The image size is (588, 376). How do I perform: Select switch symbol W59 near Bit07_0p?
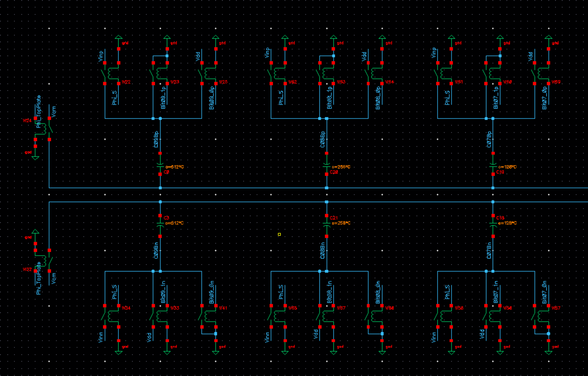coord(542,73)
